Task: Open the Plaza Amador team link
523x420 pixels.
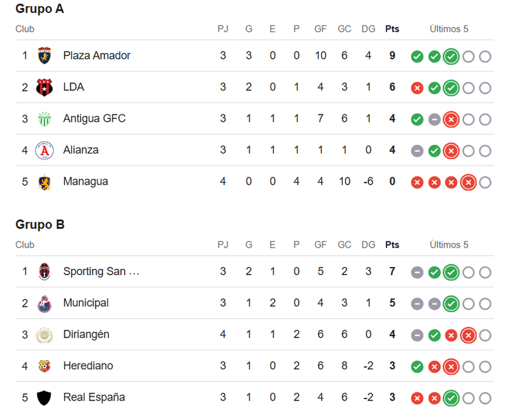Action: (97, 56)
